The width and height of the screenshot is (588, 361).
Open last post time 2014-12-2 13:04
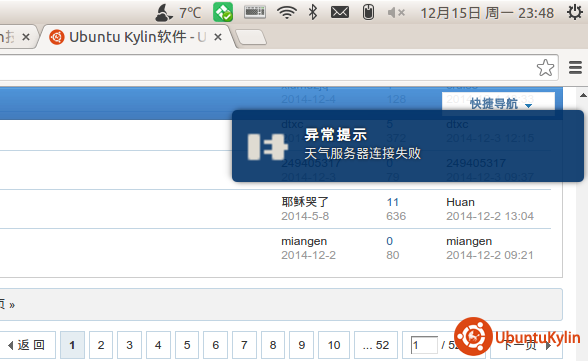pyautogui.click(x=490, y=216)
